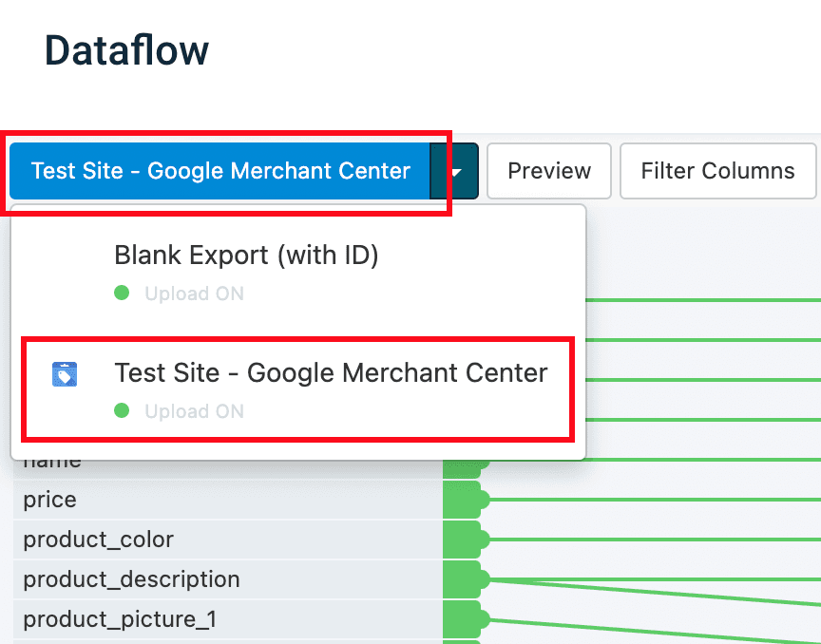Viewport: 821px width, 644px height.
Task: Click the Filter Columns button
Action: click(x=717, y=172)
